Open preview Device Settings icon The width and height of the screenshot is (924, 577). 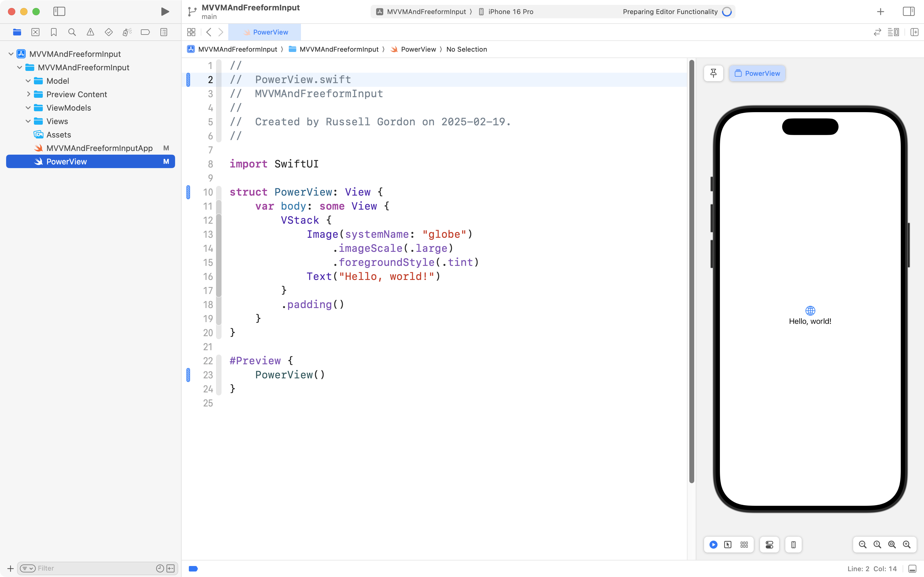tap(769, 545)
